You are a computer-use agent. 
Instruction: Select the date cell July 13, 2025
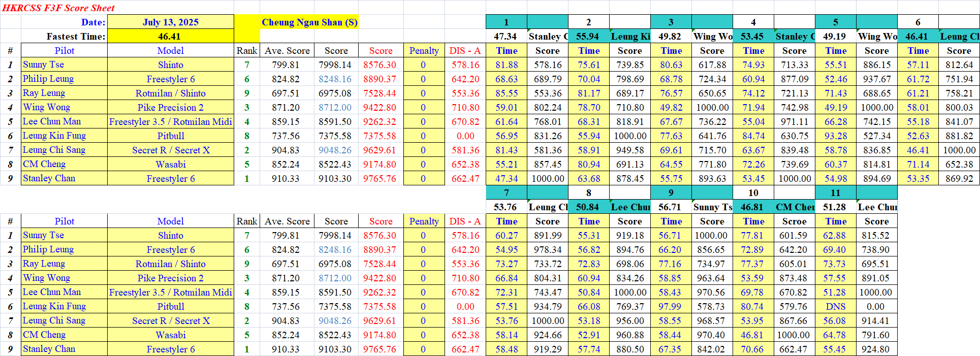point(170,22)
